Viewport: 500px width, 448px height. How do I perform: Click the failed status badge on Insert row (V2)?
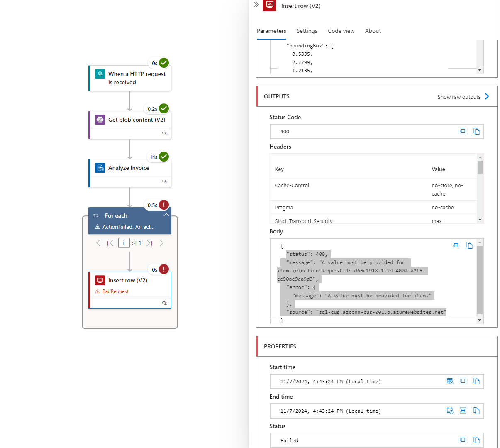(x=164, y=269)
